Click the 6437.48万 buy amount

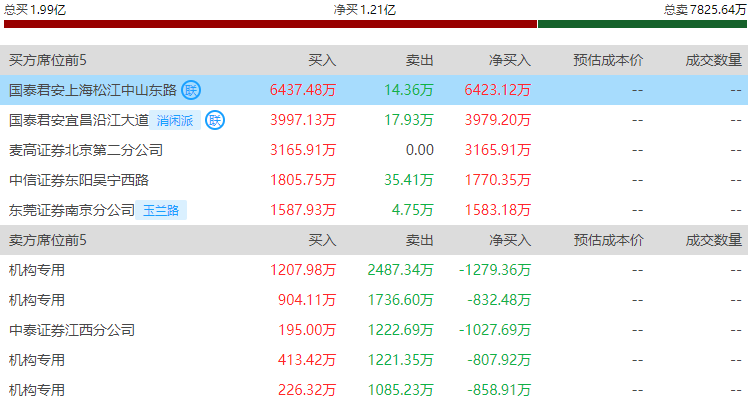(303, 90)
